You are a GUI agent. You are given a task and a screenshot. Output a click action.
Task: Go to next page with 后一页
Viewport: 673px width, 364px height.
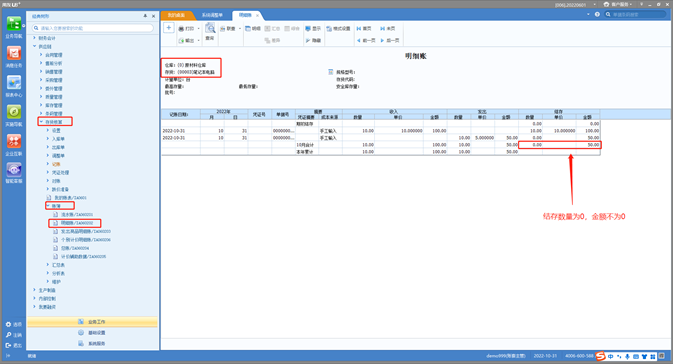pyautogui.click(x=390, y=40)
